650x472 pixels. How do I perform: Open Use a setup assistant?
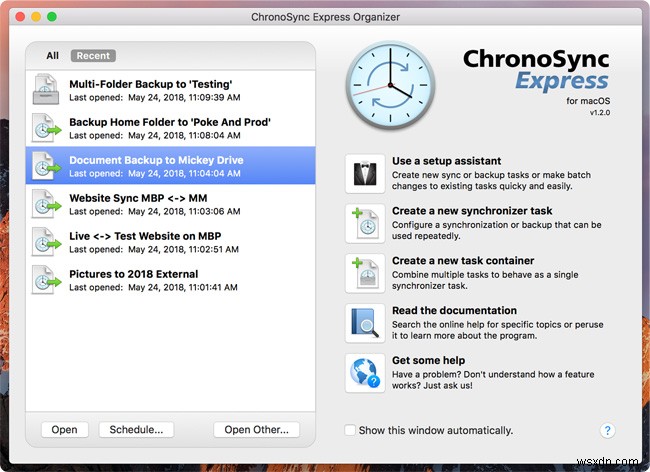click(x=446, y=161)
